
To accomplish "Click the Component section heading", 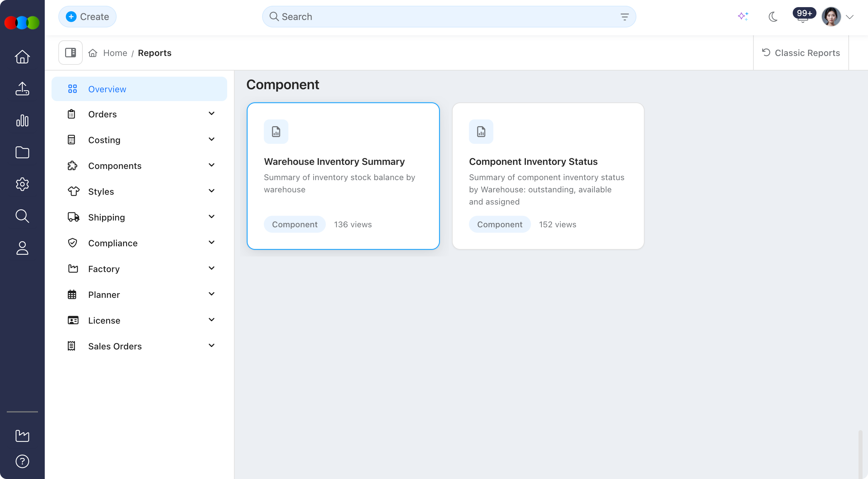I will point(283,85).
